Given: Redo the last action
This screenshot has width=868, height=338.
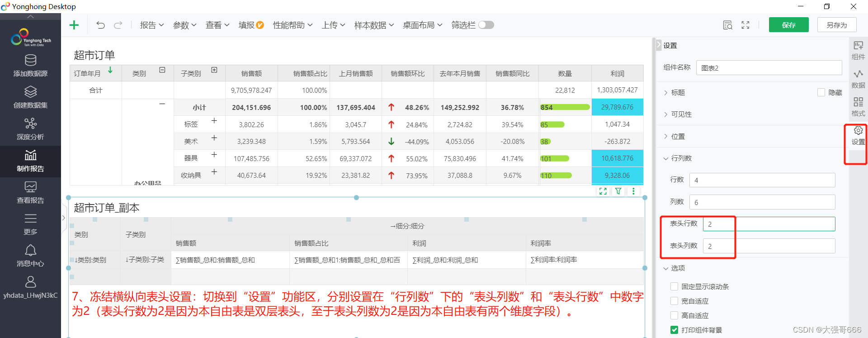Looking at the screenshot, I should click(x=118, y=25).
